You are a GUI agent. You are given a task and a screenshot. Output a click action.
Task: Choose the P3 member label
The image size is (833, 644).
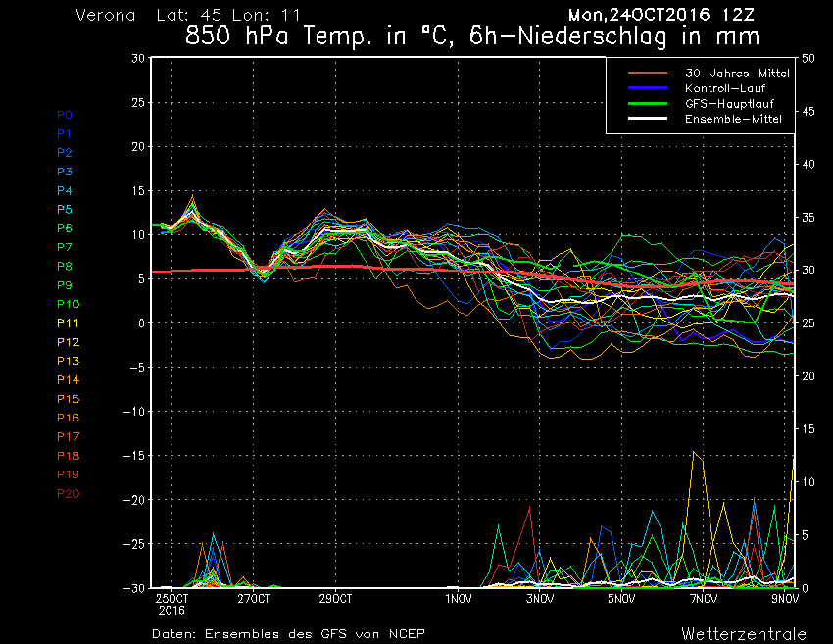[65, 172]
